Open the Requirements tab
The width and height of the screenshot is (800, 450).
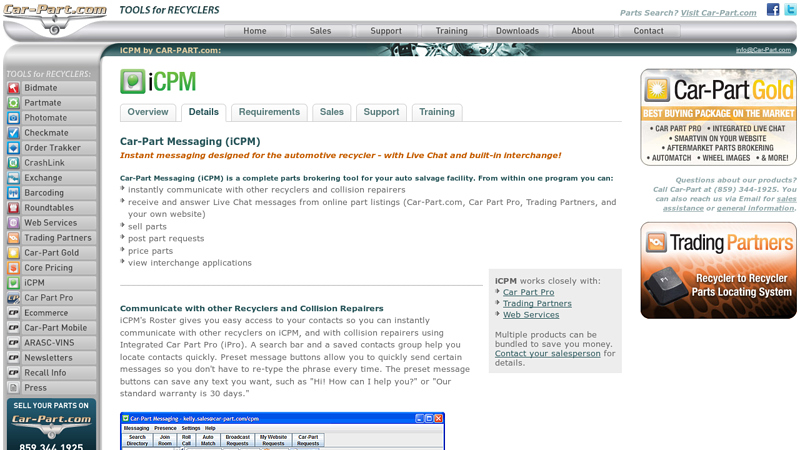[269, 112]
